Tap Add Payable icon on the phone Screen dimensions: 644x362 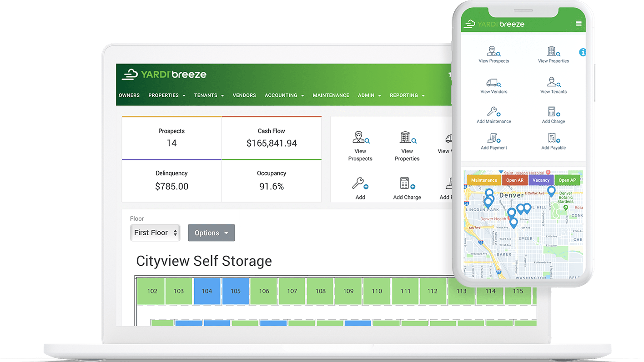[x=553, y=138]
